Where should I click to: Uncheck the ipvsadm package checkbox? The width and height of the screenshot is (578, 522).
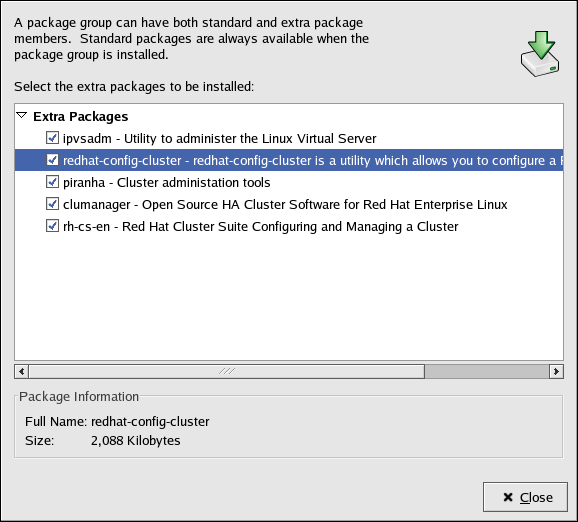pyautogui.click(x=52, y=138)
